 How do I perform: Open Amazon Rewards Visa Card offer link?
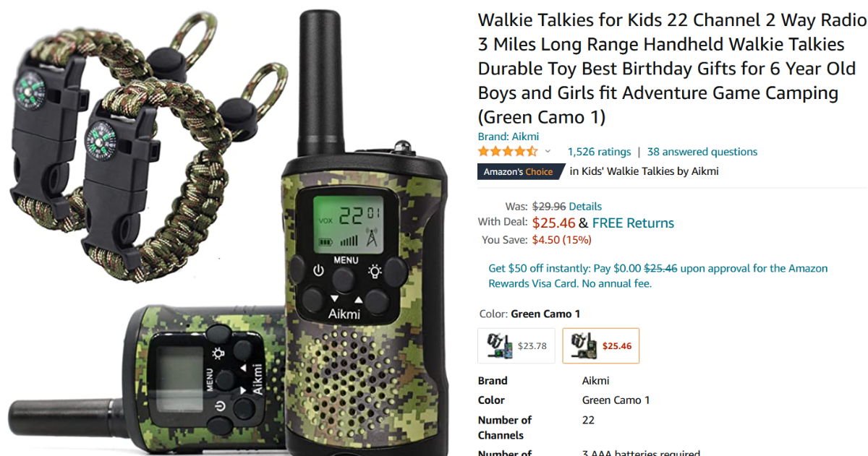pyautogui.click(x=658, y=276)
